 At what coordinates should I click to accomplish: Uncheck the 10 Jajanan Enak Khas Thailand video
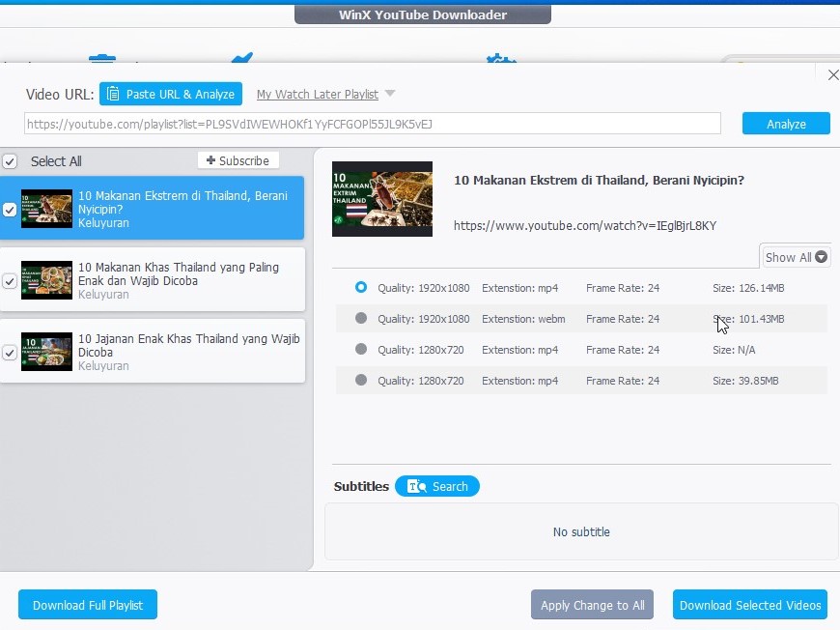point(10,353)
